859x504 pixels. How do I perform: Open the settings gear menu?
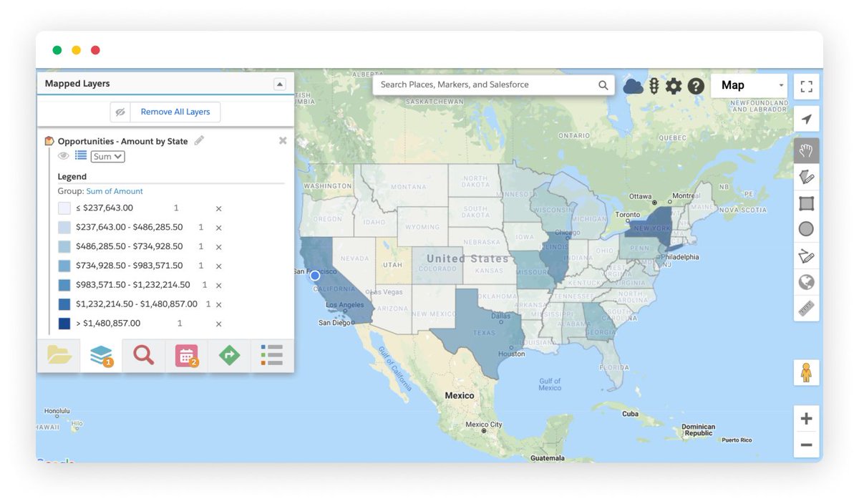[674, 86]
